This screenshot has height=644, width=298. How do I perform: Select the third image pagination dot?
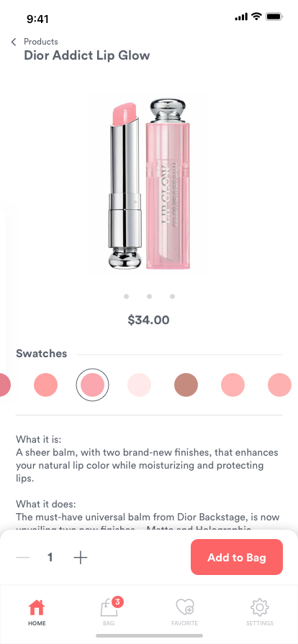pos(173,297)
